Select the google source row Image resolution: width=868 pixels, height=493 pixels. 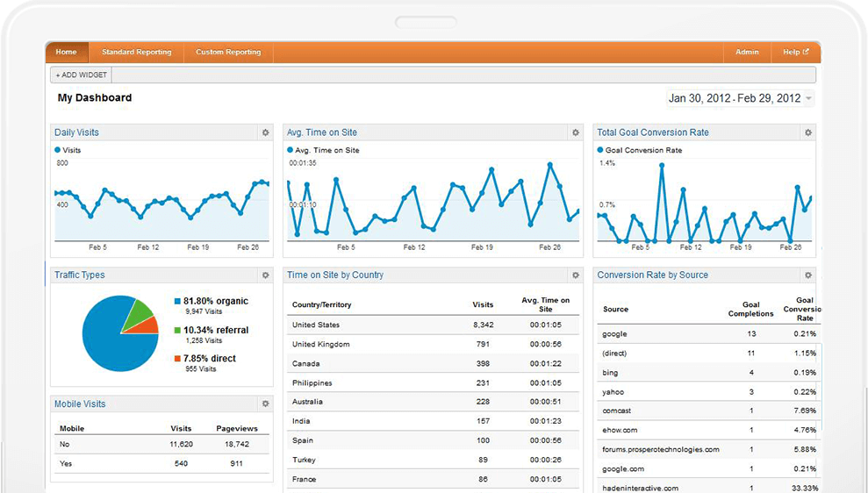tap(707, 333)
